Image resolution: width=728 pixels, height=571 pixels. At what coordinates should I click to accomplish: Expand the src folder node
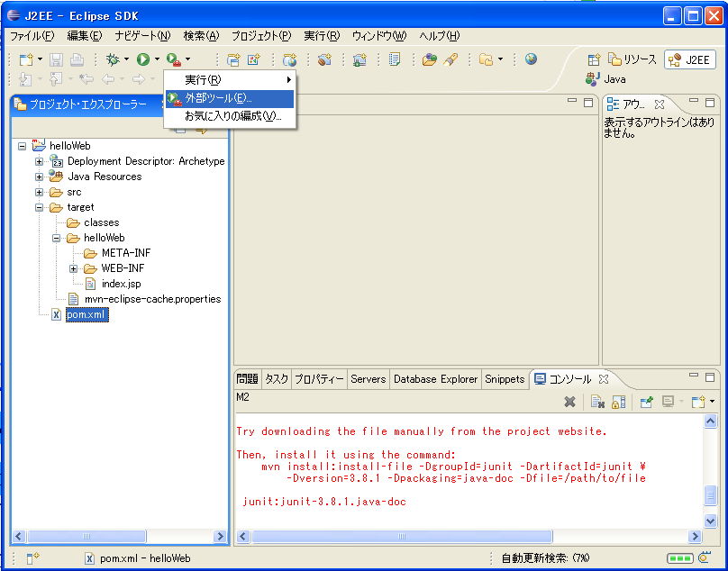coord(40,192)
